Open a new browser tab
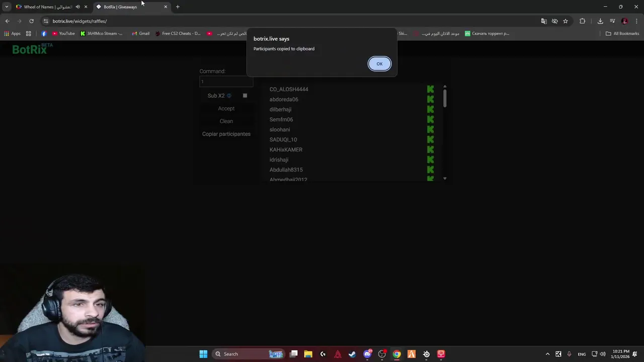The width and height of the screenshot is (644, 362). [x=178, y=7]
